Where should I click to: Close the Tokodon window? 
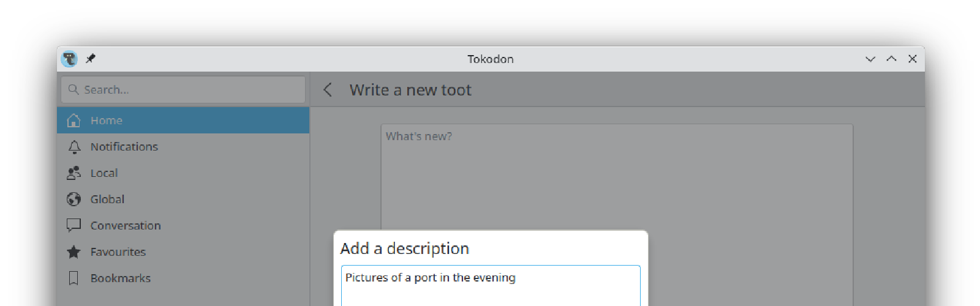[913, 59]
